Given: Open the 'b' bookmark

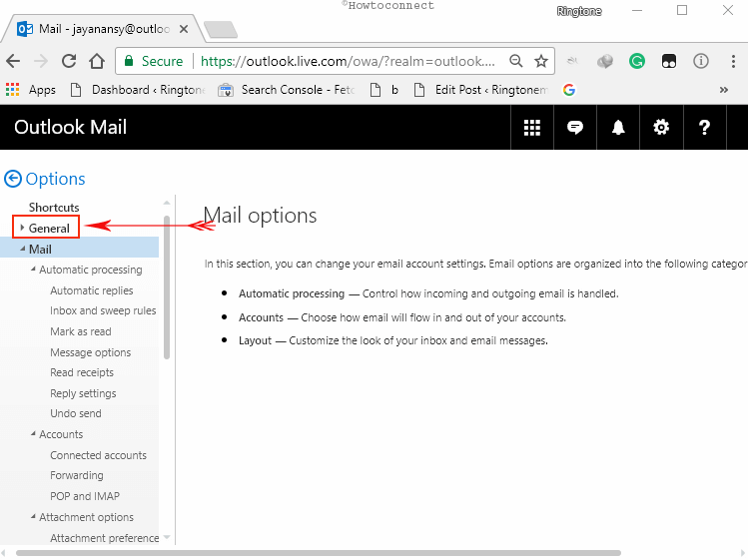Looking at the screenshot, I should point(384,90).
